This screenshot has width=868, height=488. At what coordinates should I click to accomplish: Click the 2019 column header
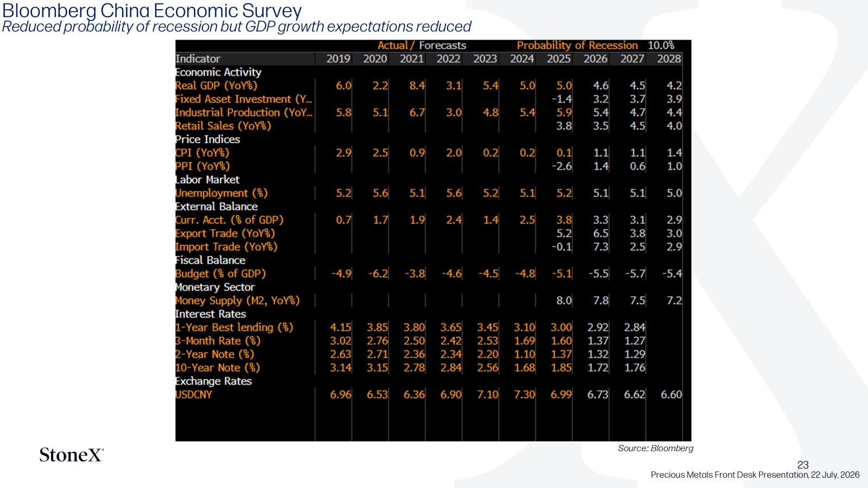(x=338, y=59)
